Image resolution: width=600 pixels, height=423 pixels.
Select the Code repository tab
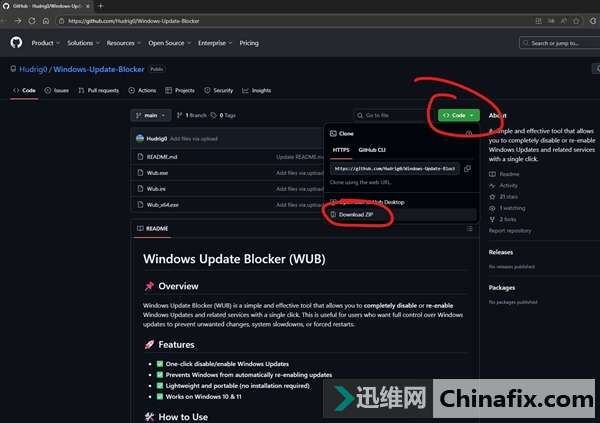pos(24,90)
